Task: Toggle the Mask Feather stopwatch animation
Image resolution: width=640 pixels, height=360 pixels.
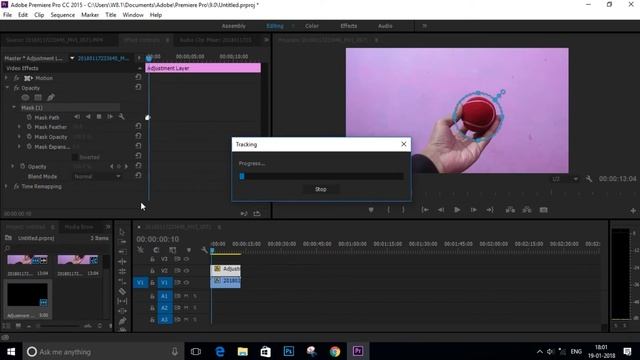Action: pyautogui.click(x=29, y=127)
